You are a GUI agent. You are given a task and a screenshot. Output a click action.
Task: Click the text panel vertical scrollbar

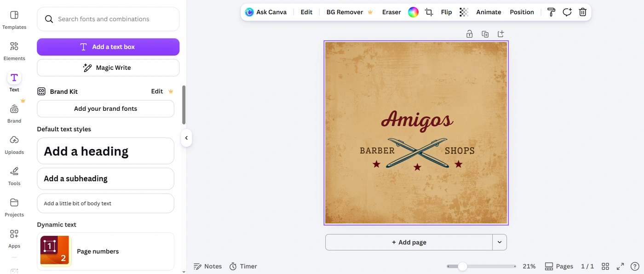[x=184, y=105]
